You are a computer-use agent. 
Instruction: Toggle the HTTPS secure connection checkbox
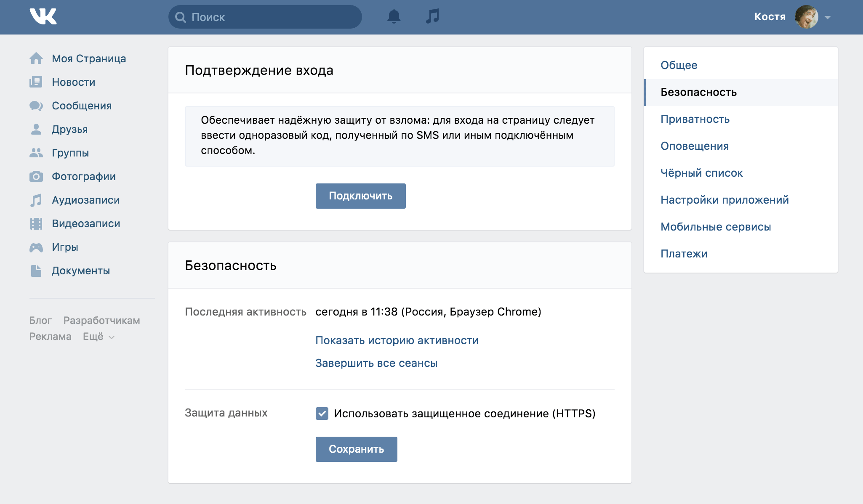click(322, 414)
